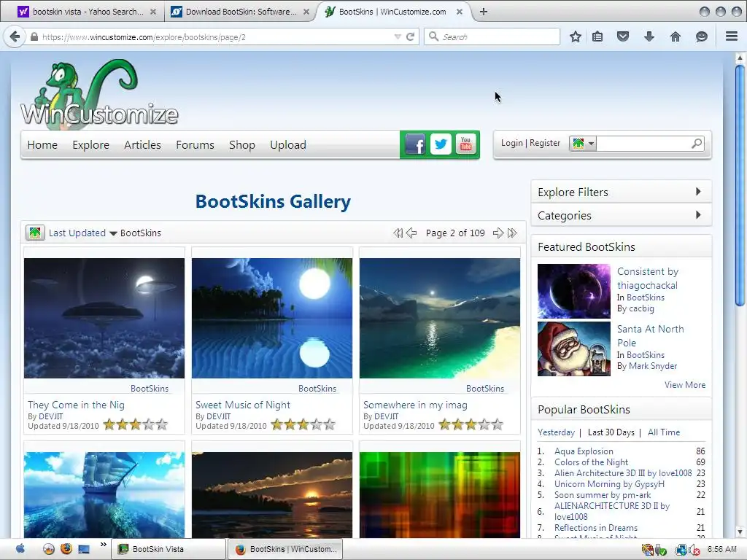Click the browser Search box
747x560 pixels.
pyautogui.click(x=492, y=36)
